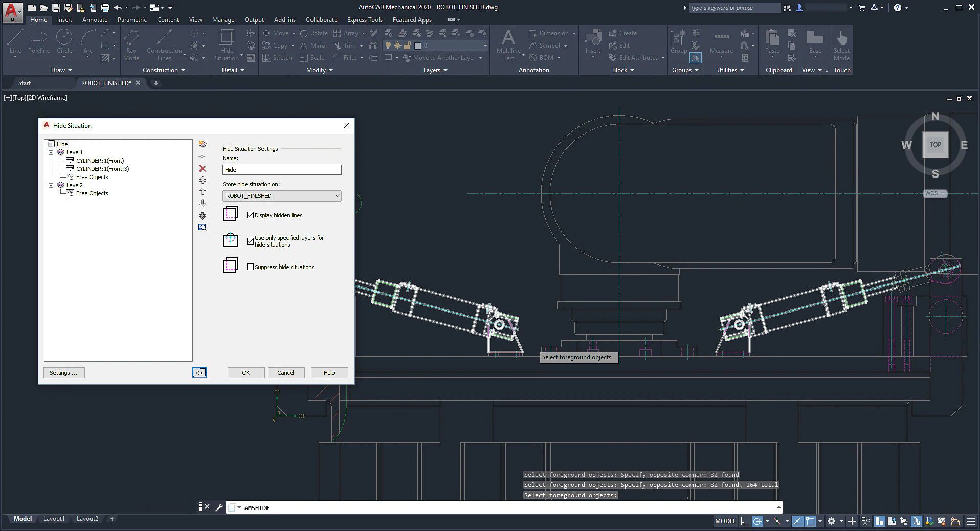Click the OK button in dialog
Viewport: 980px width, 531px height.
(246, 373)
